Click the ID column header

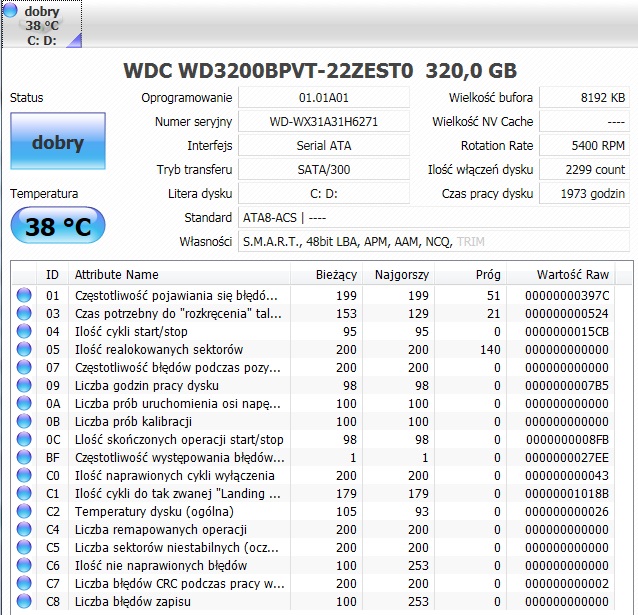(x=52, y=275)
